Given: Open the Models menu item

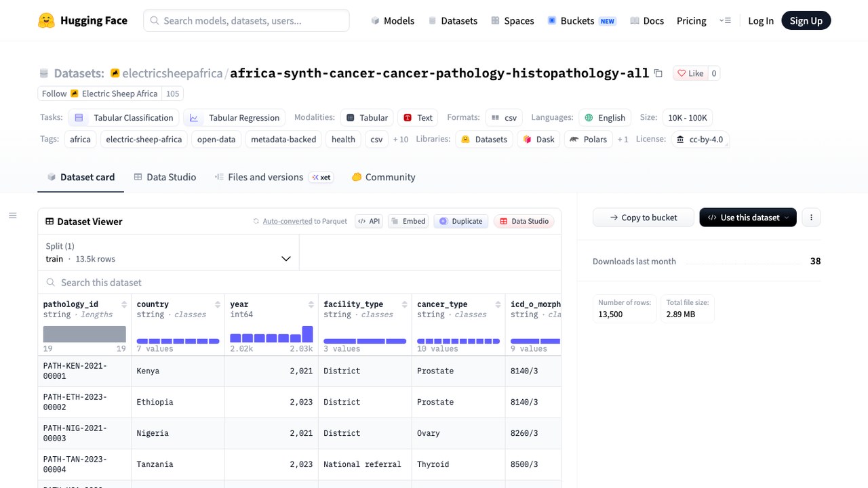Looking at the screenshot, I should (393, 21).
